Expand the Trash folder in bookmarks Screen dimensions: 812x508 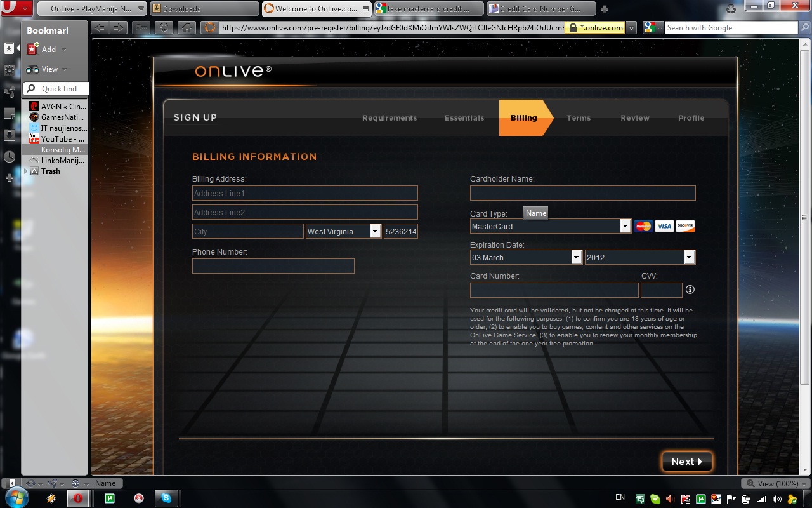click(26, 171)
